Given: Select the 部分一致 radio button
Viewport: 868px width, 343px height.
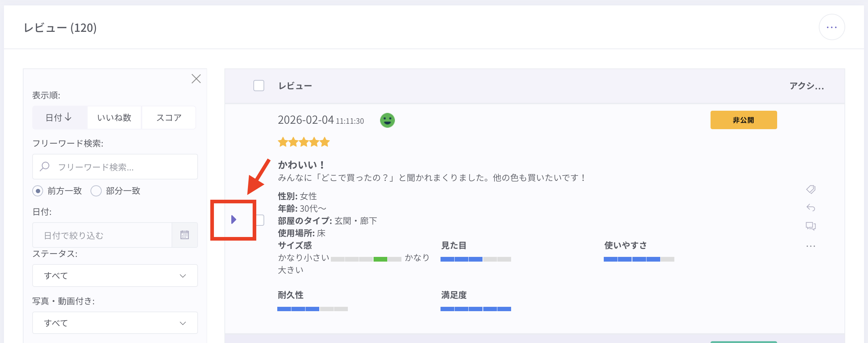Looking at the screenshot, I should click(x=96, y=191).
